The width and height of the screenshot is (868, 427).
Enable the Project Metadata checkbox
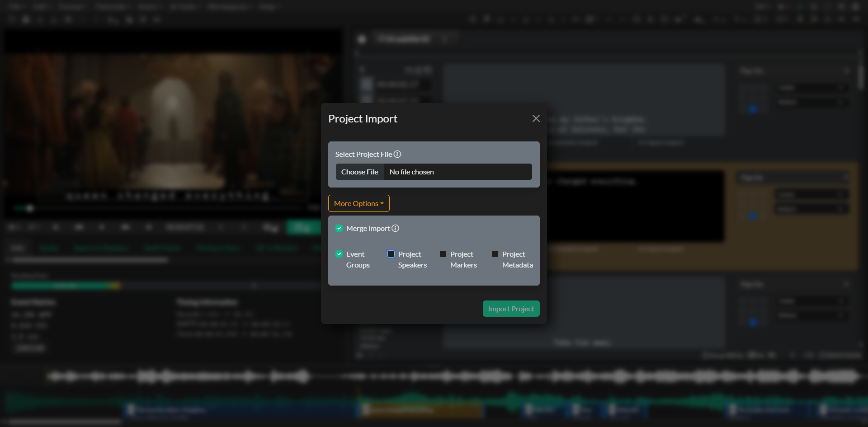click(495, 254)
